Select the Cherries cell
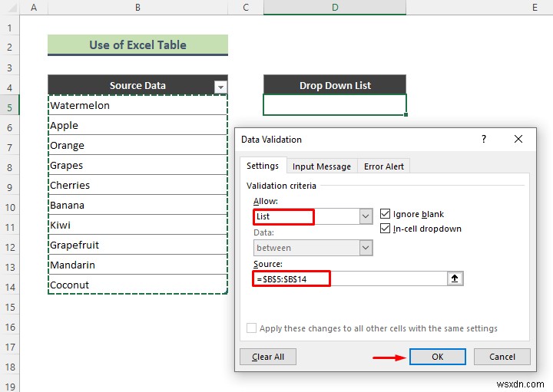This screenshot has width=553, height=392. click(137, 185)
